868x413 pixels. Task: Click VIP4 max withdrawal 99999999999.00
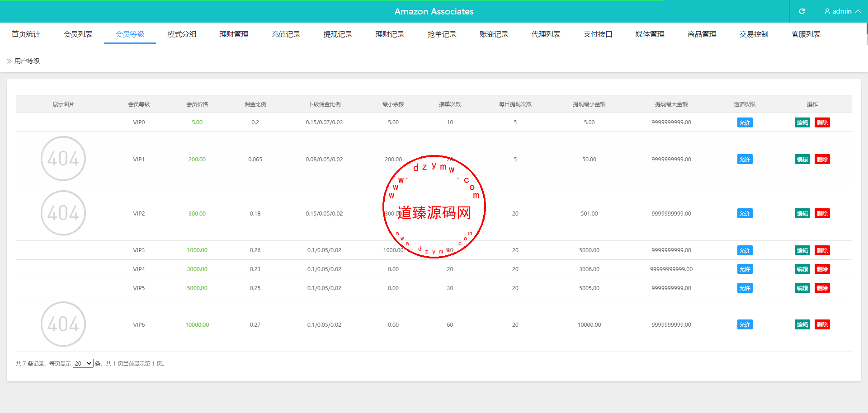tap(671, 269)
